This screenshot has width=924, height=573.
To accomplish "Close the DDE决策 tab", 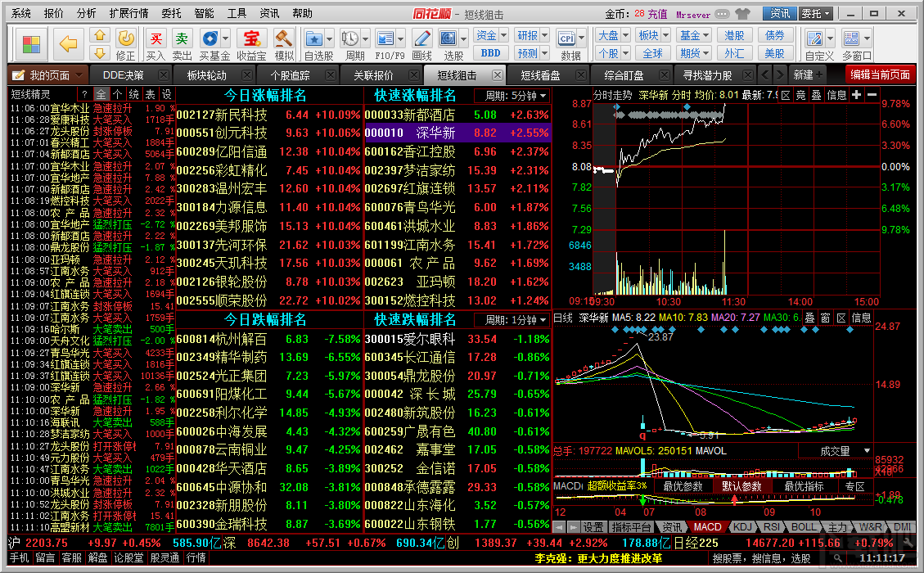I will click(x=163, y=75).
